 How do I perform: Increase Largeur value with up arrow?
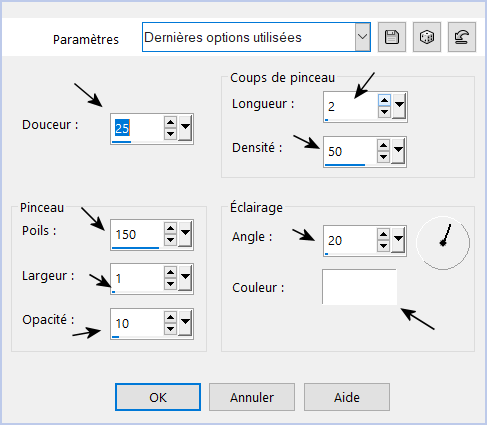click(x=170, y=273)
